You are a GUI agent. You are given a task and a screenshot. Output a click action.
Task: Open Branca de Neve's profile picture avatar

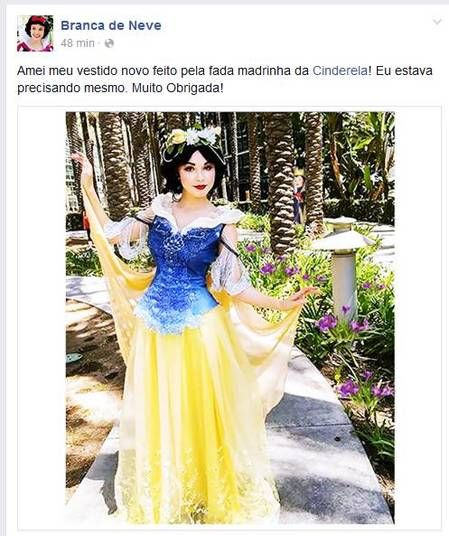click(35, 33)
